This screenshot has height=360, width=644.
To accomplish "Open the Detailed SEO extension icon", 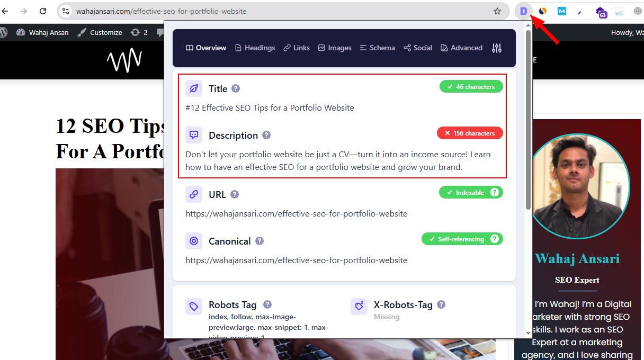I will pos(523,11).
